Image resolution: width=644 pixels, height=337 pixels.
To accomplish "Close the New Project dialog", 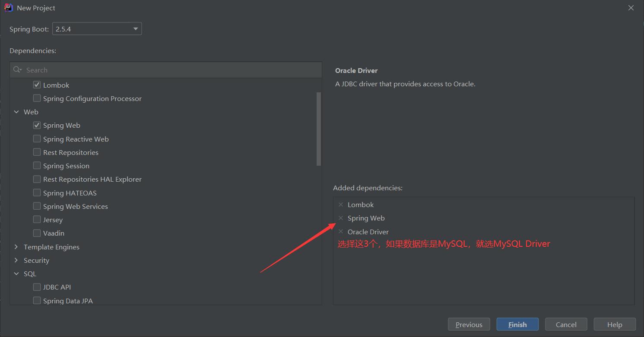I will [x=631, y=8].
